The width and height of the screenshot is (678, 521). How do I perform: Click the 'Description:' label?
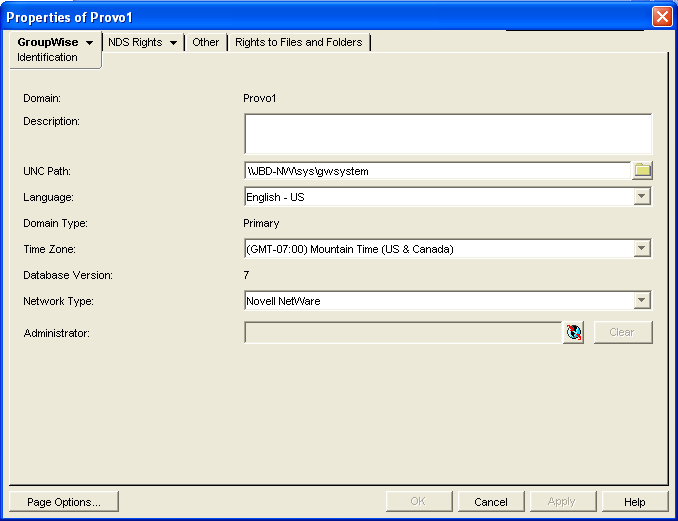[x=51, y=121]
